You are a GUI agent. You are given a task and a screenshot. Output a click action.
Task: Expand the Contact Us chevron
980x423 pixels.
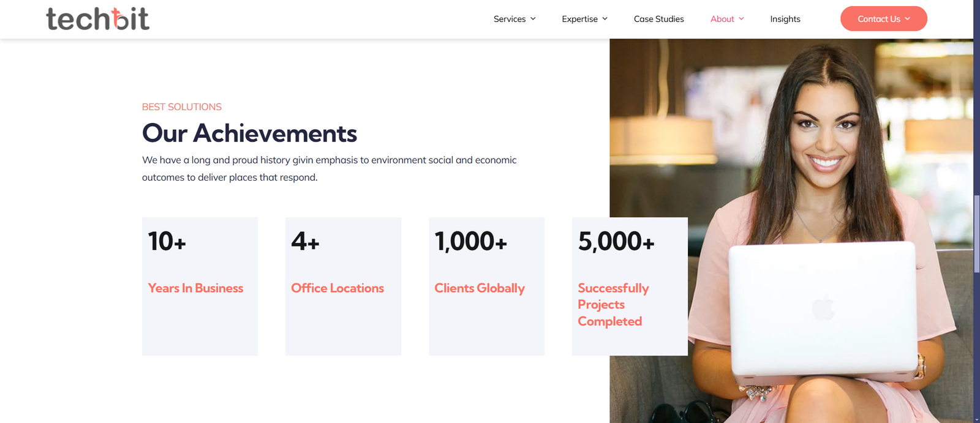(x=907, y=19)
